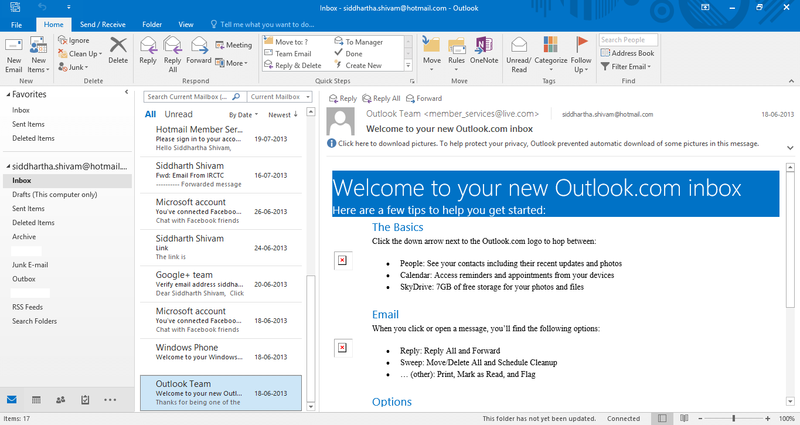Open the Address Book
Image resolution: width=800 pixels, height=425 pixels.
coord(628,53)
